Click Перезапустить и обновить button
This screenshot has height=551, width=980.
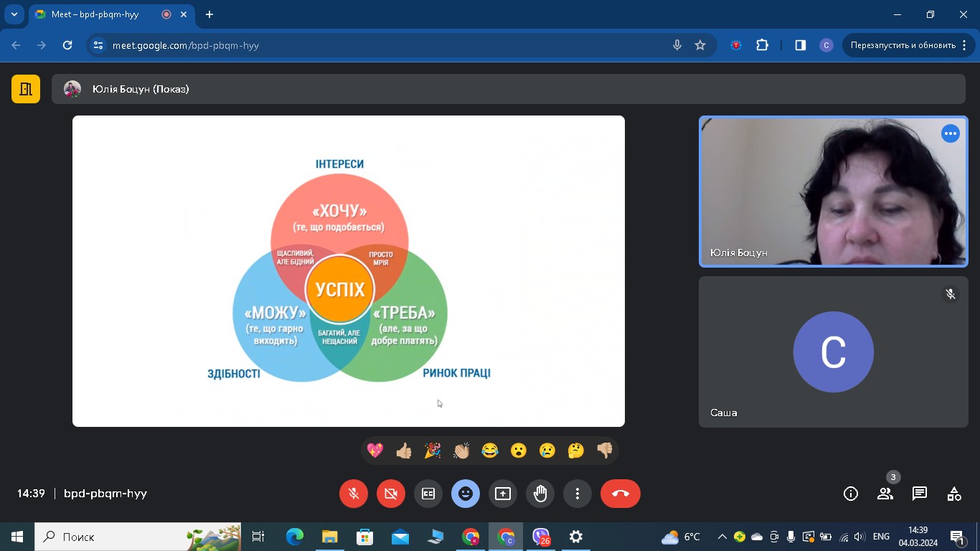coord(903,45)
